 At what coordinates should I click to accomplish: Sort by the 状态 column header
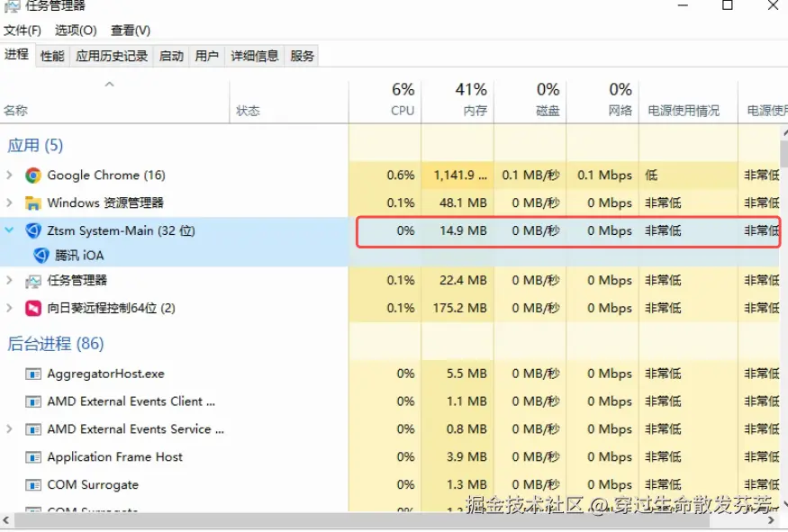pyautogui.click(x=289, y=102)
